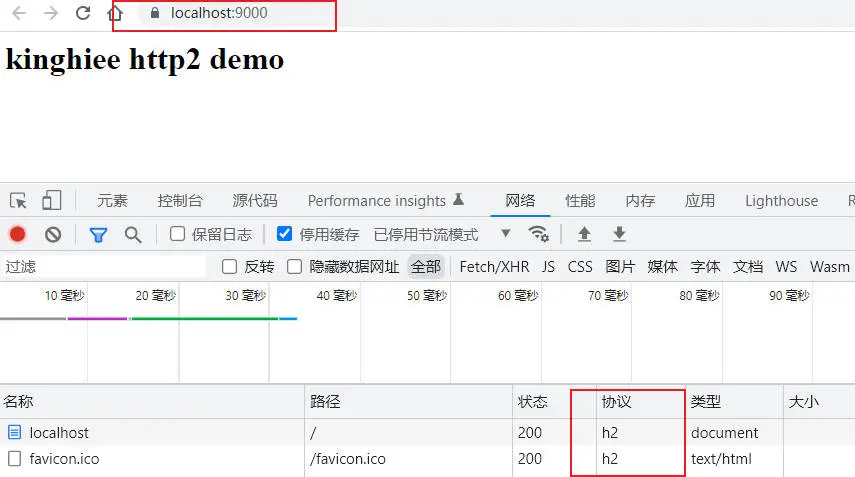Viewport: 855px width, 477px height.
Task: Toggle device toolbar emulation icon
Action: (51, 201)
